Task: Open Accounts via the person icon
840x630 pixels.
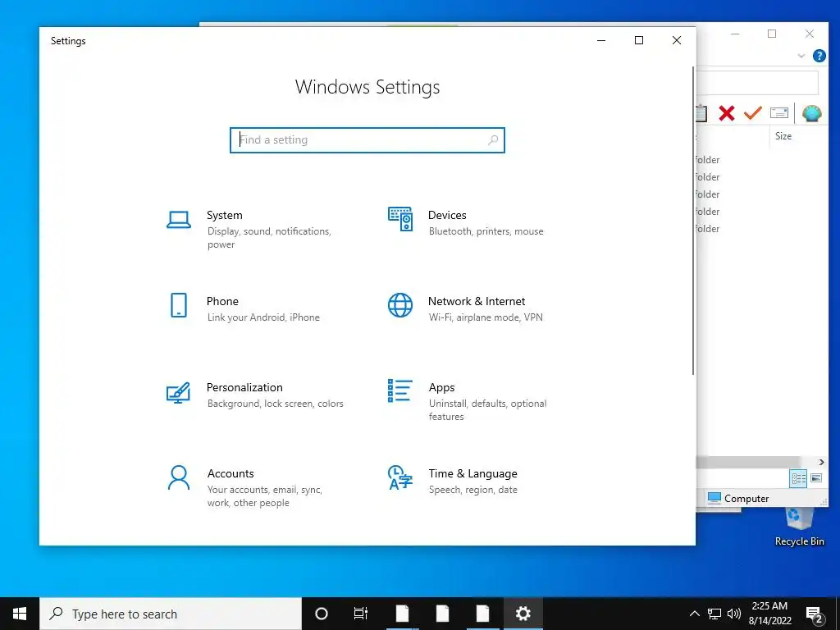Action: tap(178, 478)
